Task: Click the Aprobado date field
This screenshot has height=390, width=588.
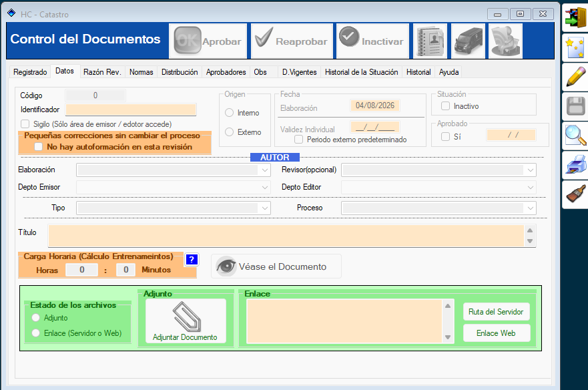Action: tap(511, 135)
